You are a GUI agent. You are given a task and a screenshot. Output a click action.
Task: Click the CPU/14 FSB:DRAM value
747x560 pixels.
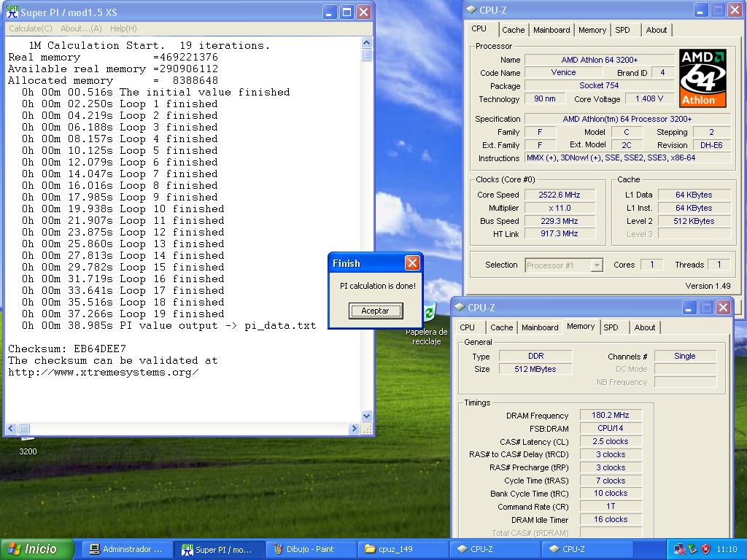coord(611,429)
